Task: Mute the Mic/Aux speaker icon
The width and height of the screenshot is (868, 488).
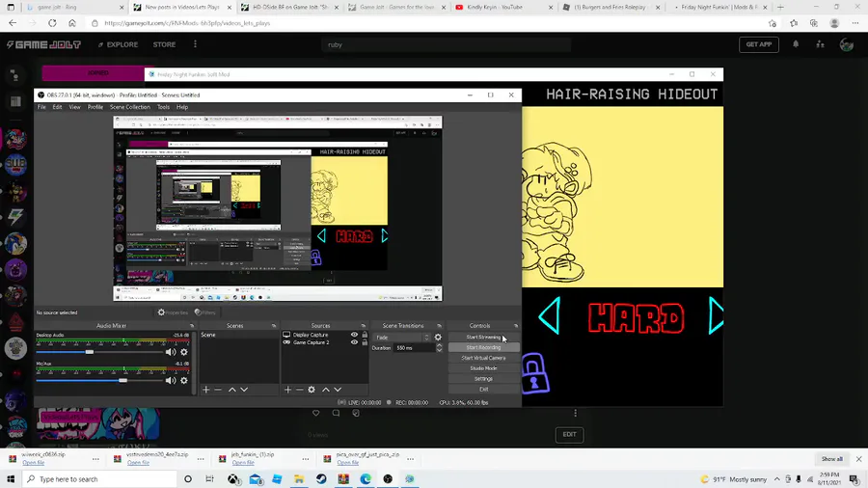Action: coord(171,381)
